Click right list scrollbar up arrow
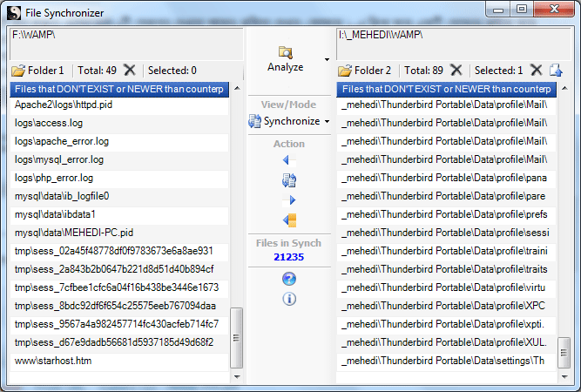581x392 pixels. tap(564, 88)
